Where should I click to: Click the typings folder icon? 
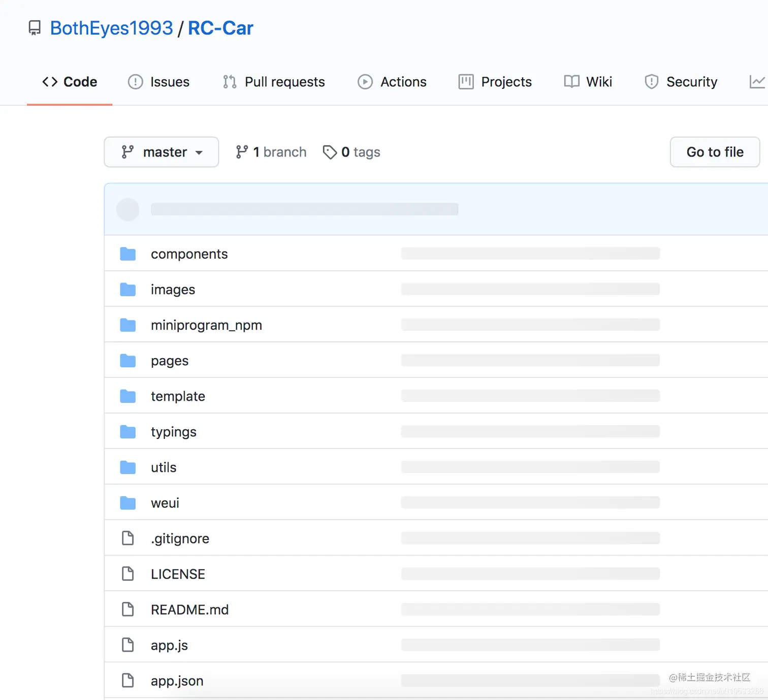[128, 432]
